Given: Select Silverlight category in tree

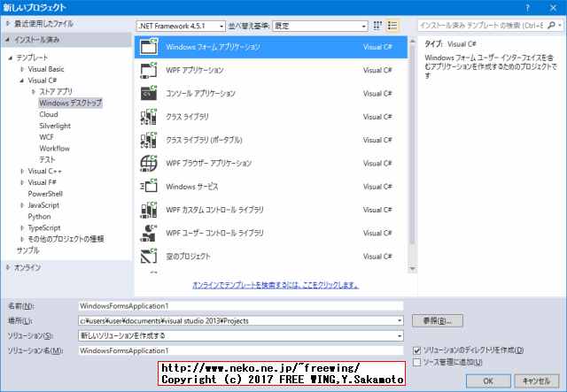Looking at the screenshot, I should 55,126.
